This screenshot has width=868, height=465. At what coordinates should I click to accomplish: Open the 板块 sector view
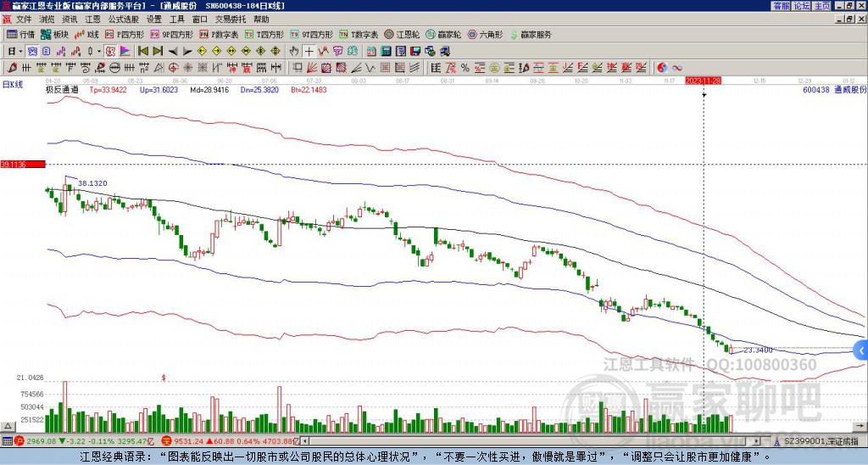tap(54, 34)
